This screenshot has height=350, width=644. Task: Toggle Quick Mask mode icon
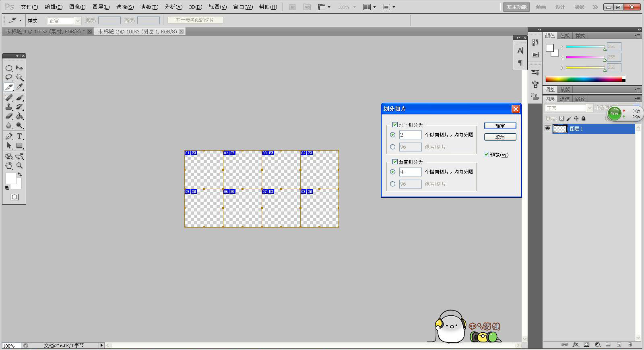tap(14, 197)
